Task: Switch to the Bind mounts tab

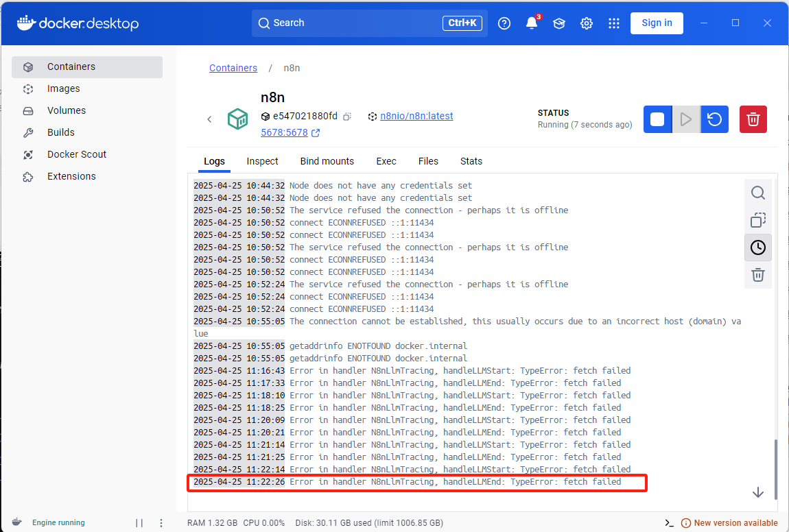Action: 327,161
